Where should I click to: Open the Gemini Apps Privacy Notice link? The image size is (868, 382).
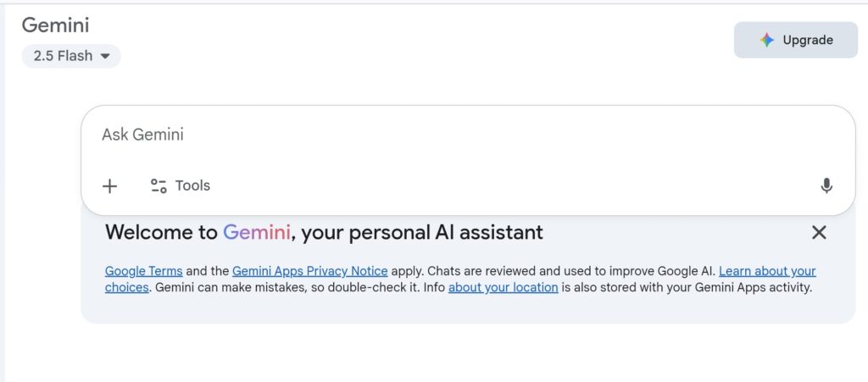click(310, 271)
